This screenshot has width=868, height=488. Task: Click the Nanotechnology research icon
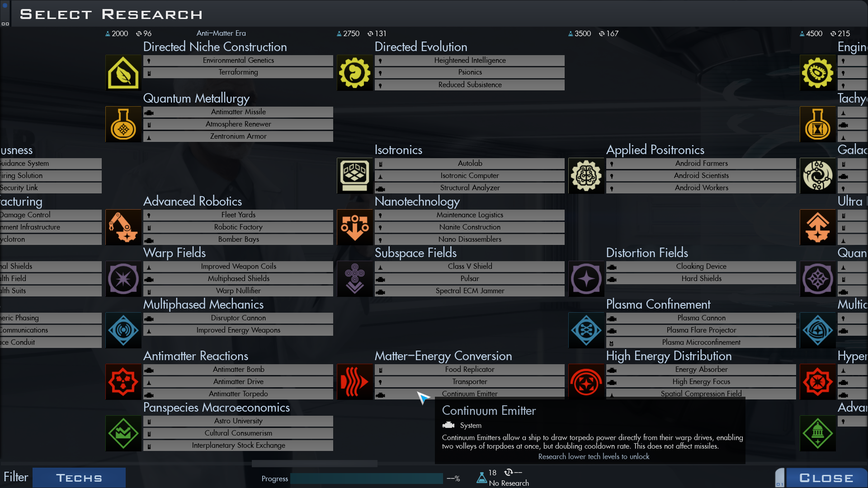click(355, 227)
